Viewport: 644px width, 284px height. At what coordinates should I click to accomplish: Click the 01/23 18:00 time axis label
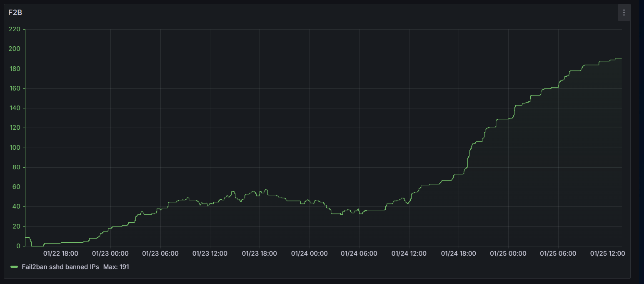tap(260, 253)
